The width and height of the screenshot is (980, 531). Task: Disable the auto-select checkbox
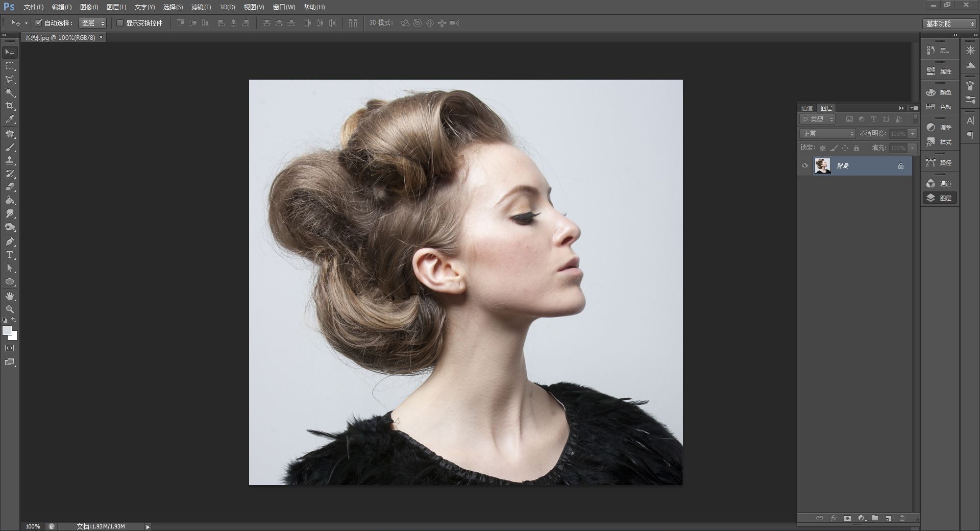tap(38, 23)
